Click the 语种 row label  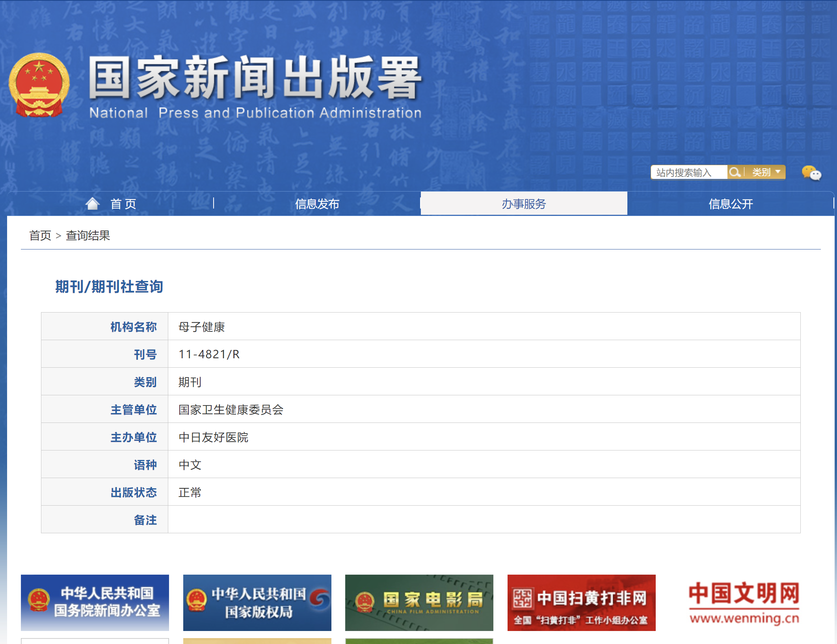[x=145, y=465]
